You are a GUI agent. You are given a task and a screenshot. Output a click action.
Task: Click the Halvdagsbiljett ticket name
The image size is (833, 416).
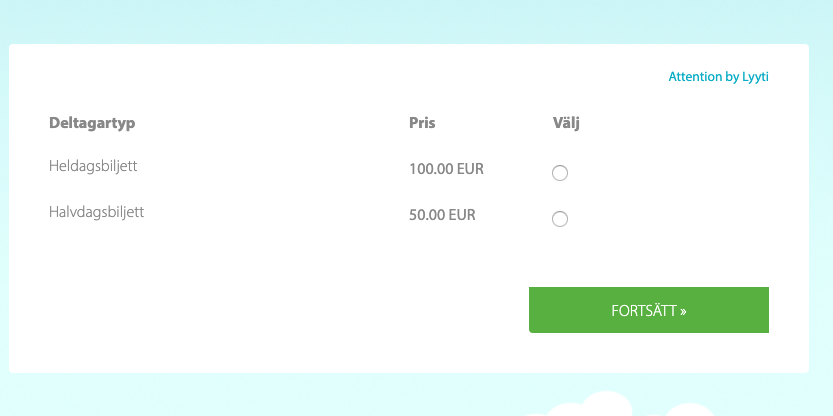96,212
